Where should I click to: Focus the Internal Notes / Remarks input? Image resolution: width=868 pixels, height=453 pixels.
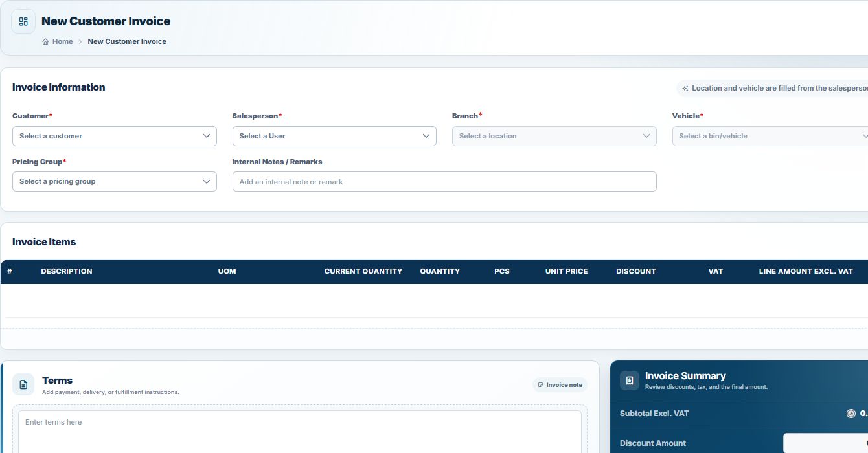(x=444, y=182)
